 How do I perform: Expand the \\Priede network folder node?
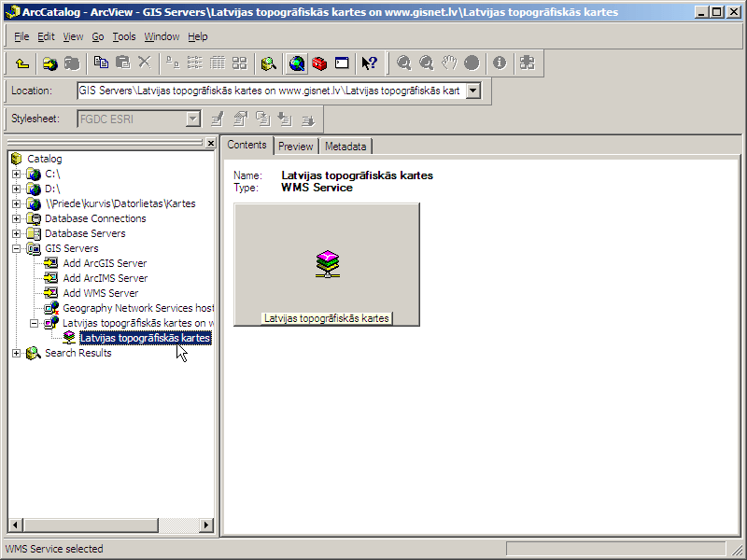16,203
